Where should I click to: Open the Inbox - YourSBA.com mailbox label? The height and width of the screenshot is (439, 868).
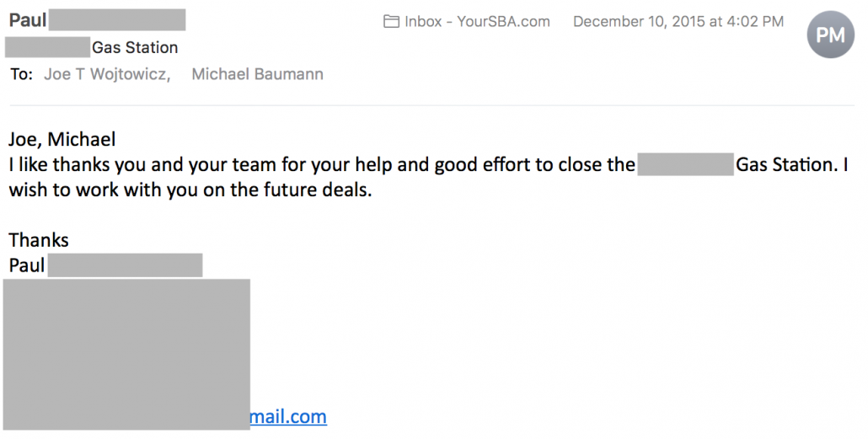point(477,22)
